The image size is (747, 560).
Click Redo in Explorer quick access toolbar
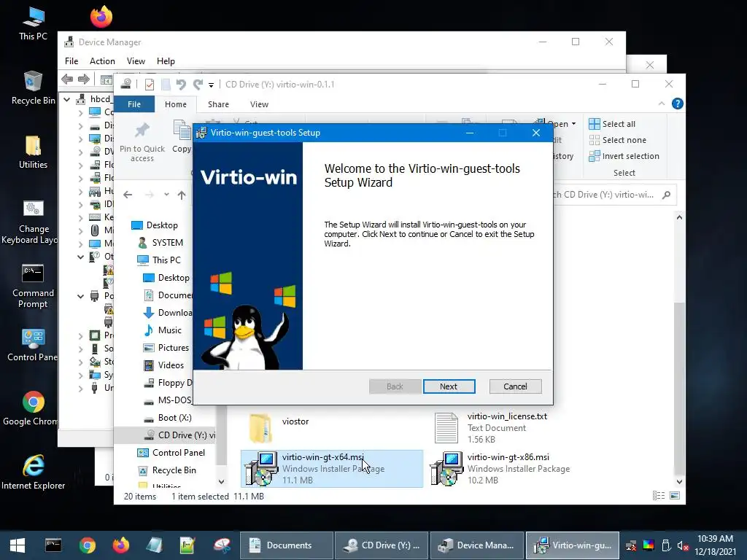[198, 85]
